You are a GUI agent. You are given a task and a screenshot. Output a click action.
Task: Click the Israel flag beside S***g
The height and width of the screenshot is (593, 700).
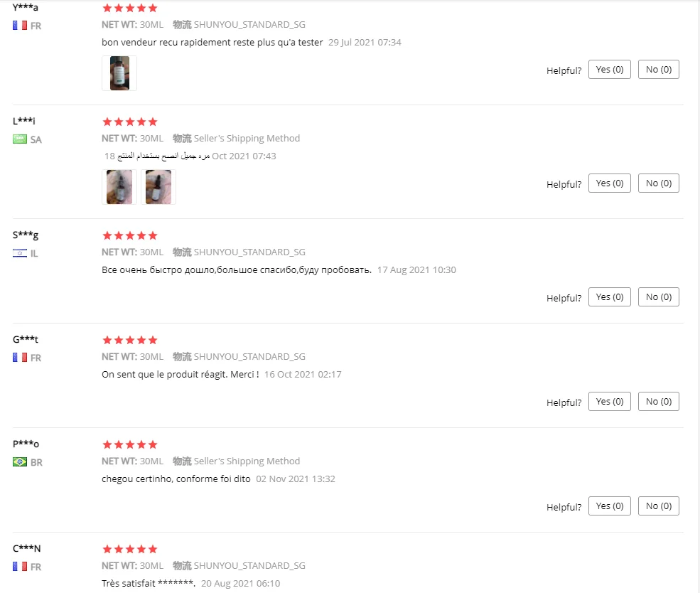click(x=20, y=253)
